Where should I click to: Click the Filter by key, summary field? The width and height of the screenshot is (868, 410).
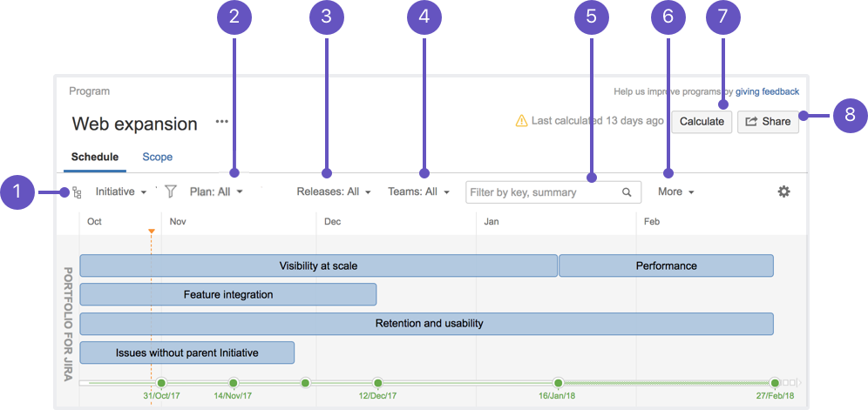553,192
